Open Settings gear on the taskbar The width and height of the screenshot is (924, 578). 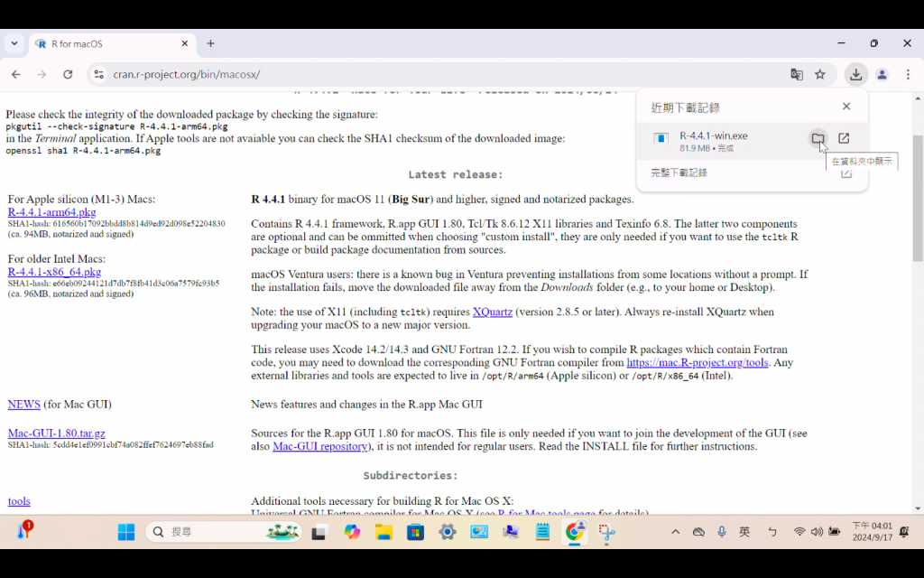(448, 532)
